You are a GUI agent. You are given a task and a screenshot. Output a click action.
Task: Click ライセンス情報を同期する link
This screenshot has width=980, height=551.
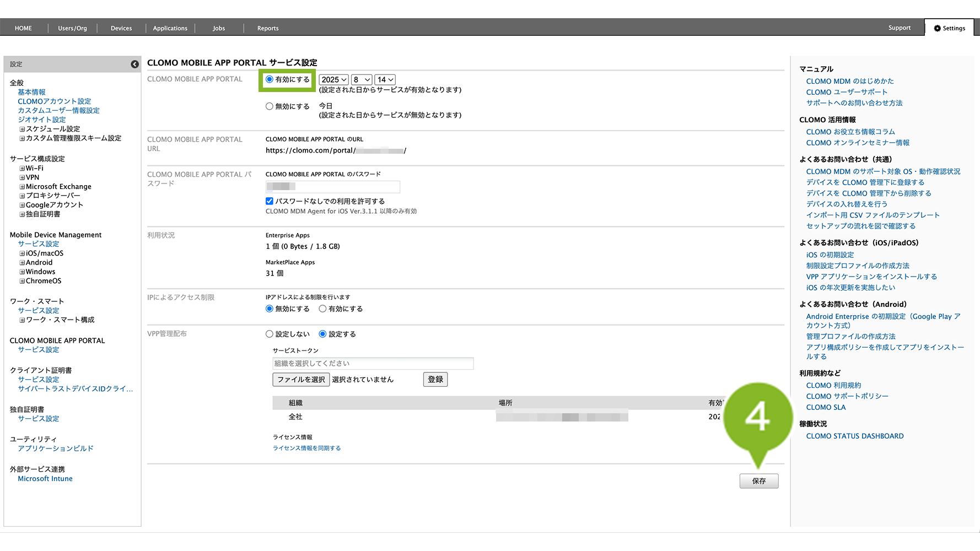[306, 448]
